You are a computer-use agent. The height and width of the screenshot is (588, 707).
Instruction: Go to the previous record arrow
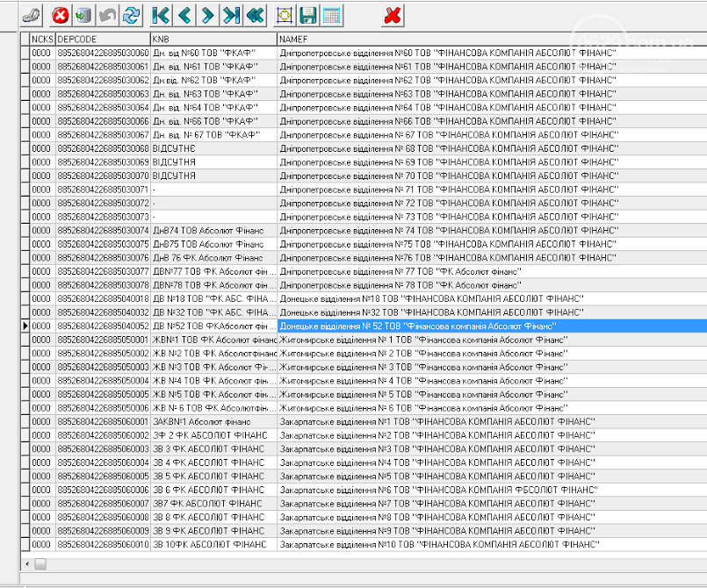click(184, 15)
